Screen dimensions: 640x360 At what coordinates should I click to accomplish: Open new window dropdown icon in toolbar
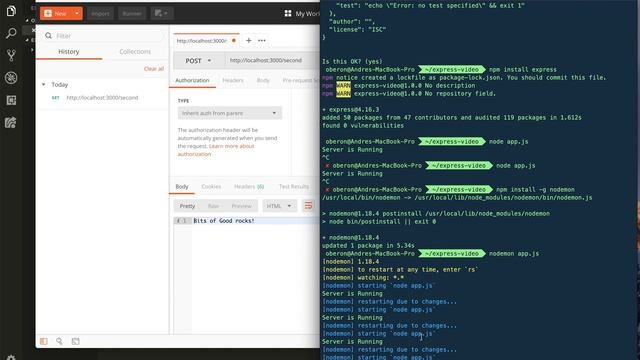point(161,13)
